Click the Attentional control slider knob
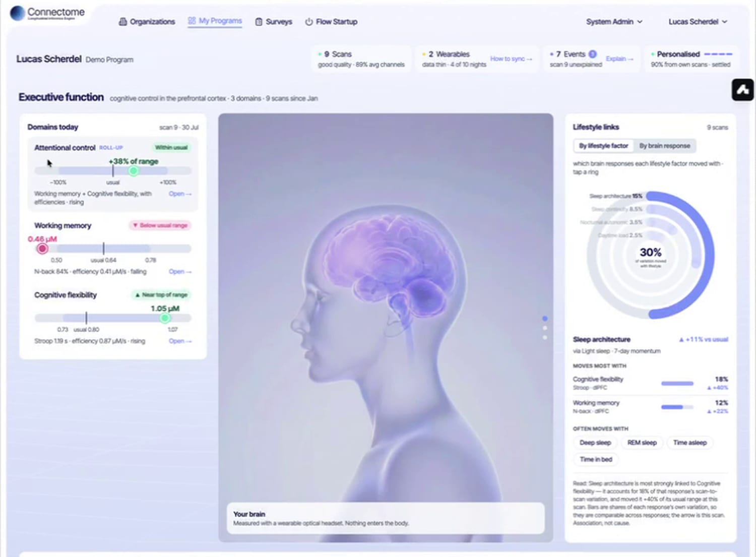Screen dimensions: 756x557 [133, 171]
